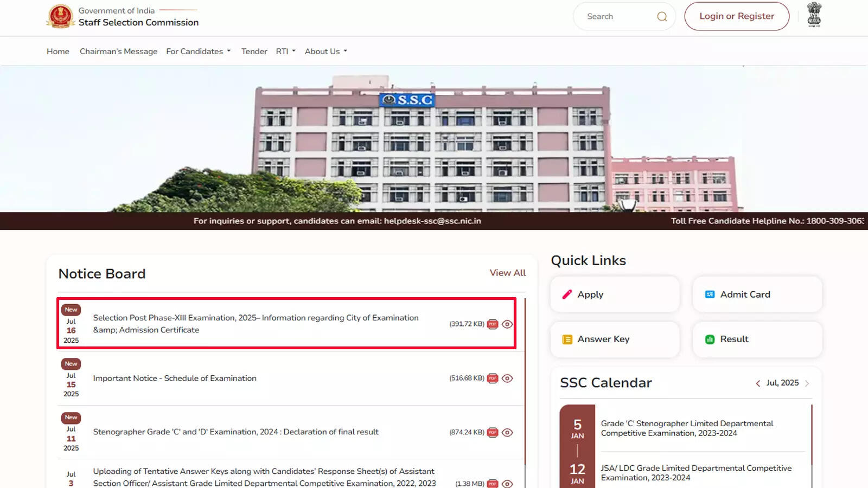Select Grade 'C' Stenographer Limited Departmental calendar entry
Image resolution: width=868 pixels, height=488 pixels.
pyautogui.click(x=687, y=428)
